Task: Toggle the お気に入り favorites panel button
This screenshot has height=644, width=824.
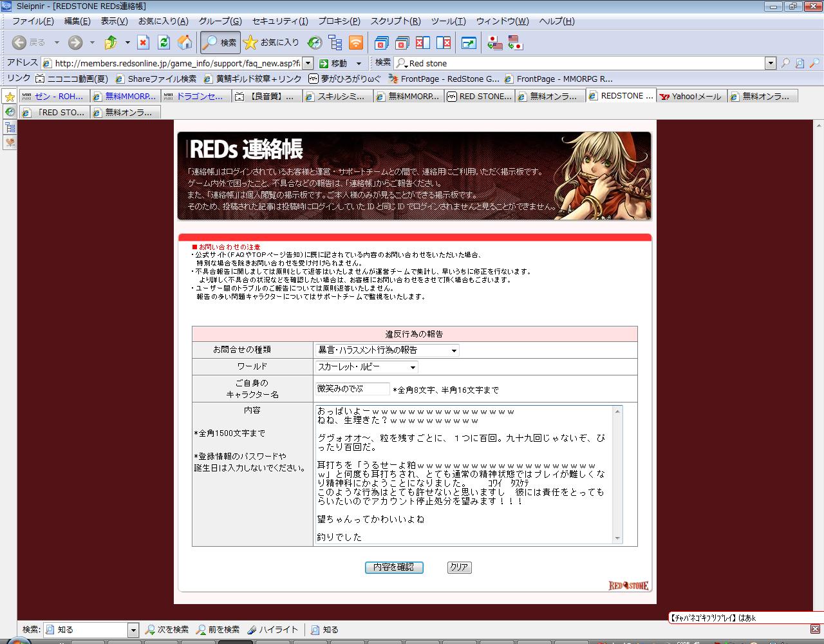Action: click(x=272, y=43)
